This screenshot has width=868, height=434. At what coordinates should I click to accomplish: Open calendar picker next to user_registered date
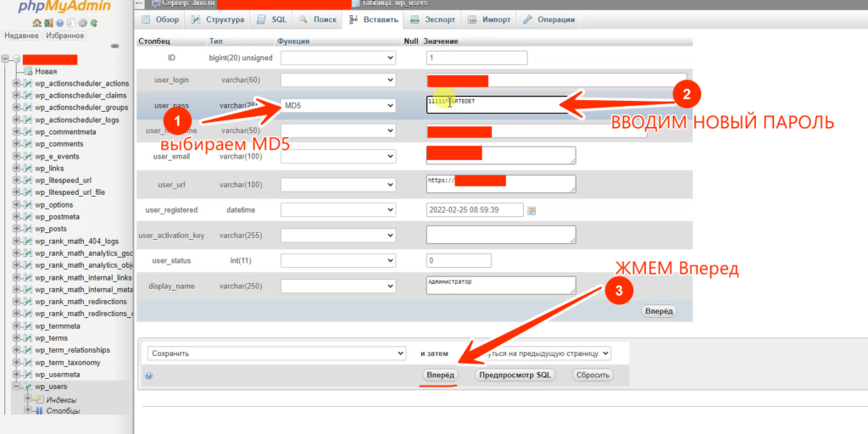(x=532, y=210)
